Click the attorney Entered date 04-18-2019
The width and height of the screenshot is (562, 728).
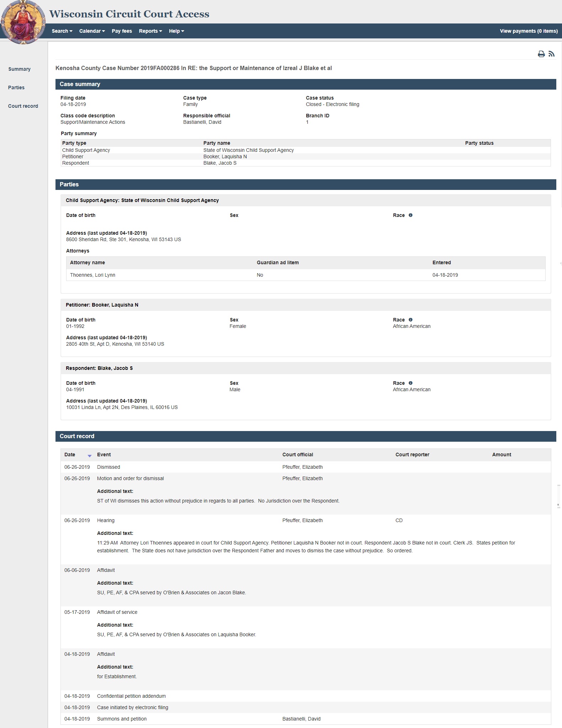tap(445, 275)
